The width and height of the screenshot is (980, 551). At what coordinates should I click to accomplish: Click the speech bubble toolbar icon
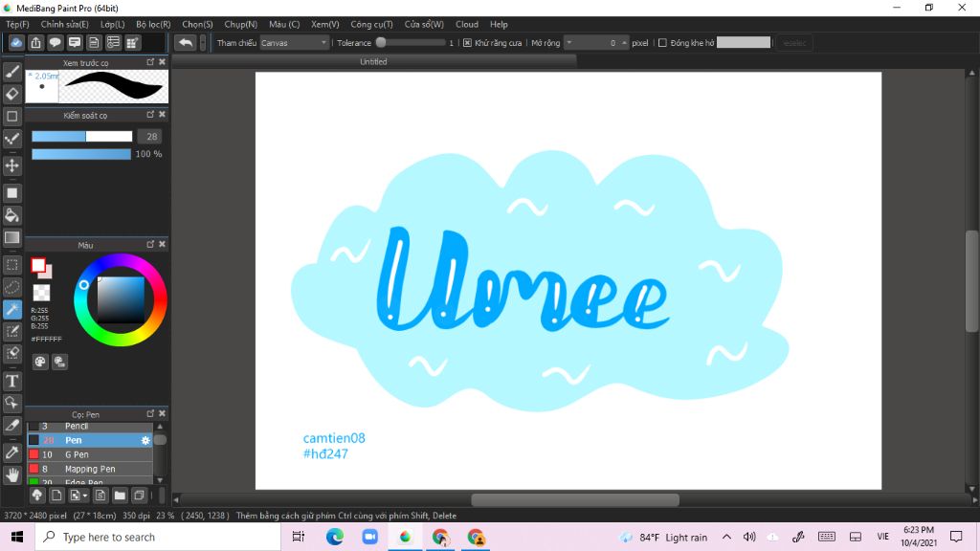click(x=55, y=42)
